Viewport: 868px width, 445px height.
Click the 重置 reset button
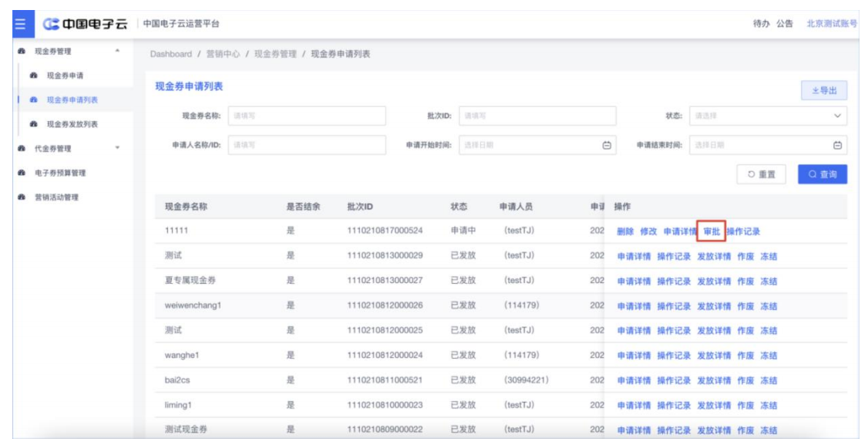[761, 174]
